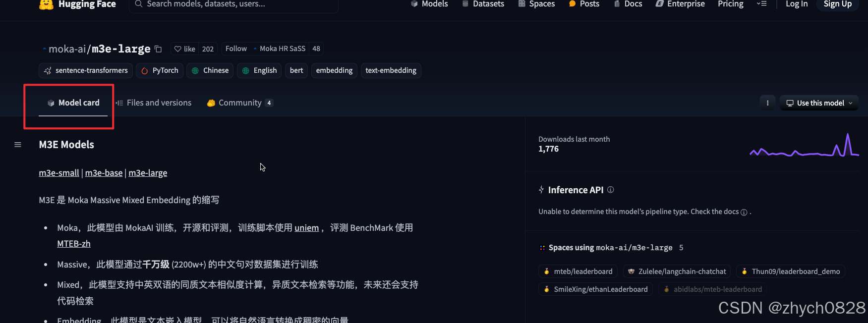Switch to the Files and versions tab
This screenshot has height=323, width=868.
[154, 103]
